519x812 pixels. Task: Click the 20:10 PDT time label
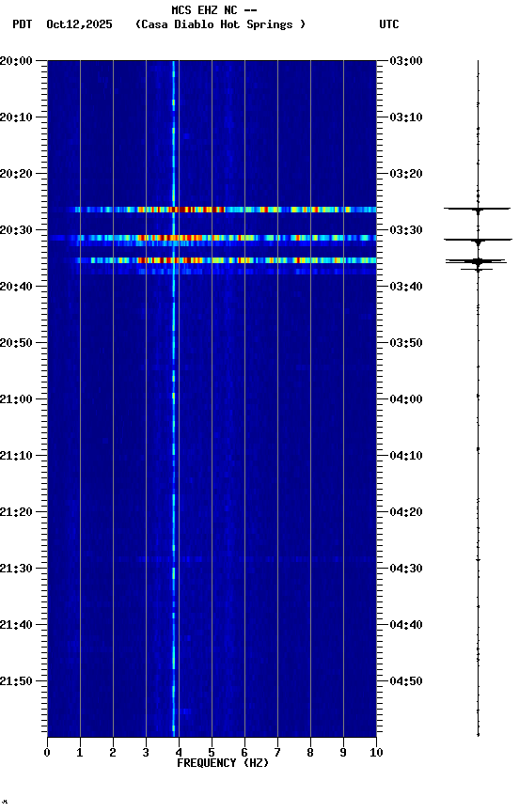(16, 117)
